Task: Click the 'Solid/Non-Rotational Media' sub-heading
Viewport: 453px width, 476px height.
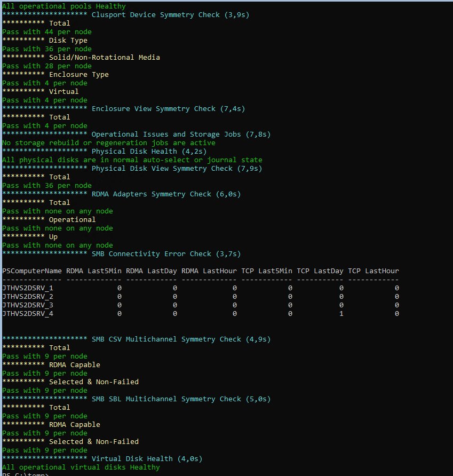Action: tap(105, 58)
